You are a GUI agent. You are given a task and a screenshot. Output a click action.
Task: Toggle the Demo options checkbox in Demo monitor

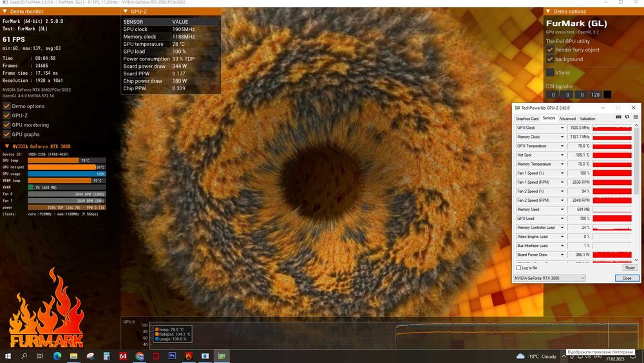pyautogui.click(x=6, y=106)
